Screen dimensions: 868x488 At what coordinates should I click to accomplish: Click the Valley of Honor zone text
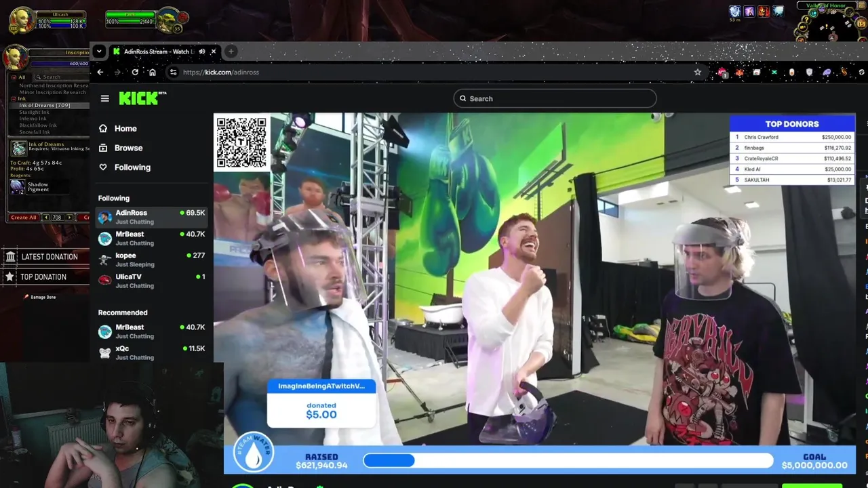coord(826,5)
